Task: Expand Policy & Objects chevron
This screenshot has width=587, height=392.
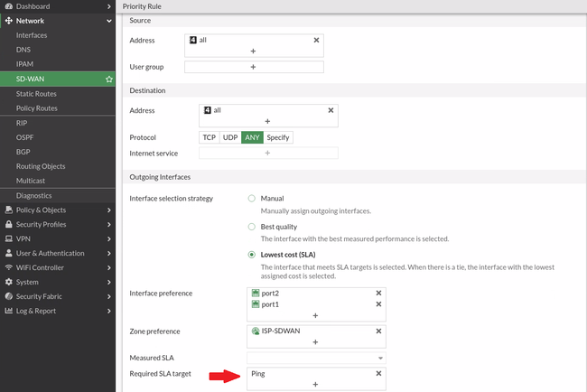Action: pos(109,210)
